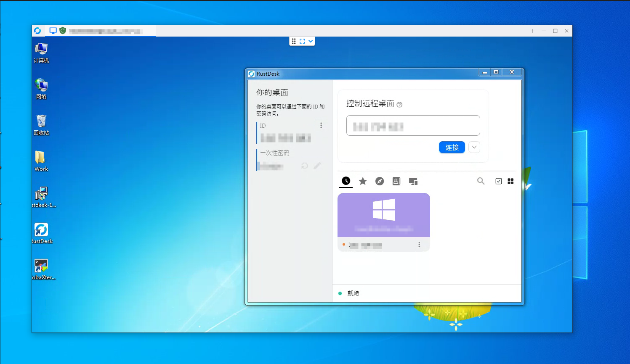
Task: Open the Recent sessions clock tab
Action: coord(346,181)
